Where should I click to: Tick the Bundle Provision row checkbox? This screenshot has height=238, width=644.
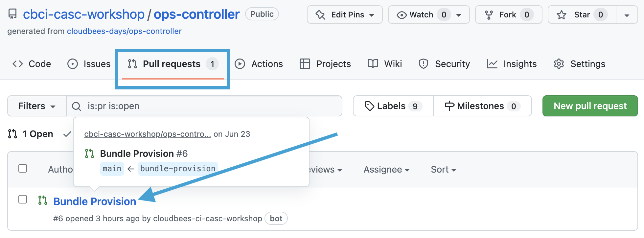click(x=23, y=199)
